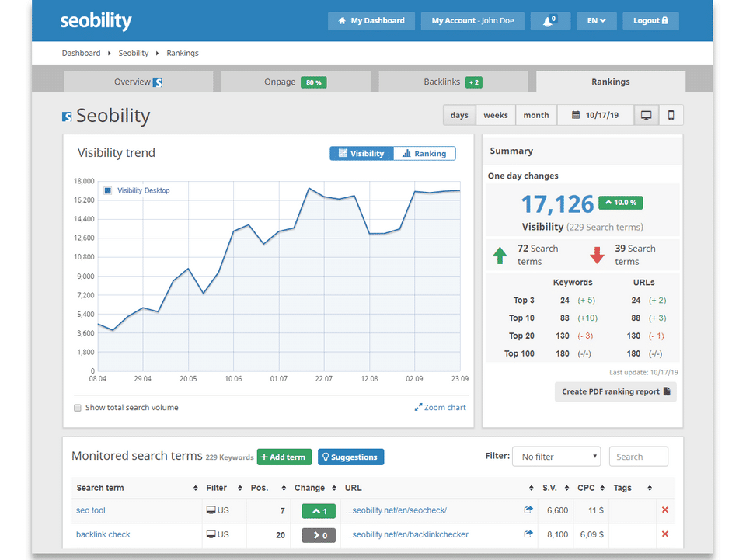
Task: Open the Backlinks tab
Action: pos(453,82)
